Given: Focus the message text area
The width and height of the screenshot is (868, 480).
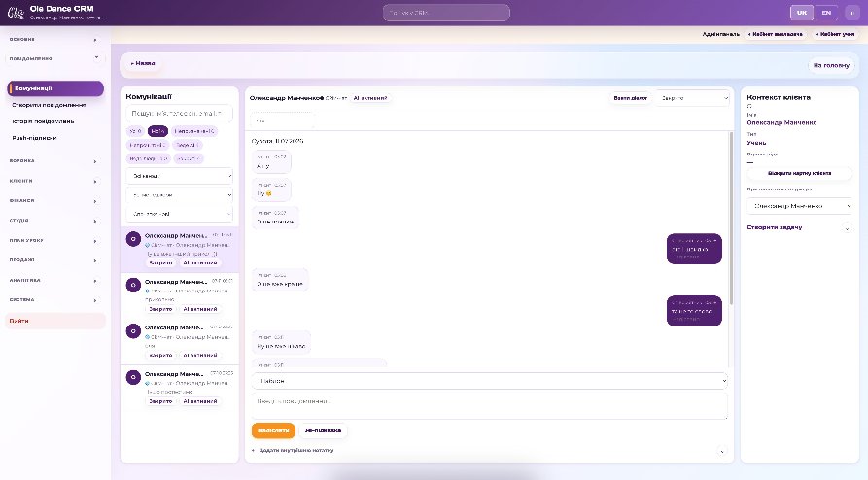Looking at the screenshot, I should click(489, 406).
